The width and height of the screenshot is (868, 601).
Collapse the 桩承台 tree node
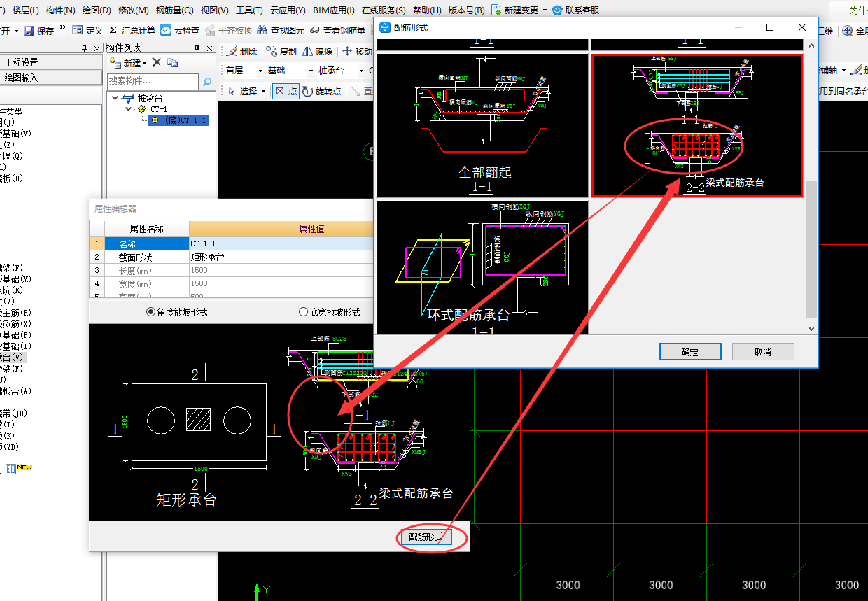pos(115,98)
